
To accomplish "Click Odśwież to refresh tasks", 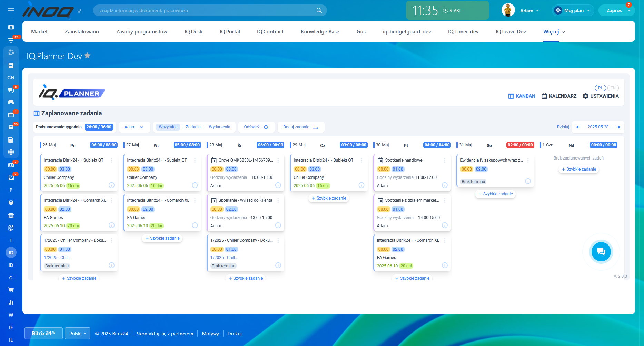I will 256,127.
